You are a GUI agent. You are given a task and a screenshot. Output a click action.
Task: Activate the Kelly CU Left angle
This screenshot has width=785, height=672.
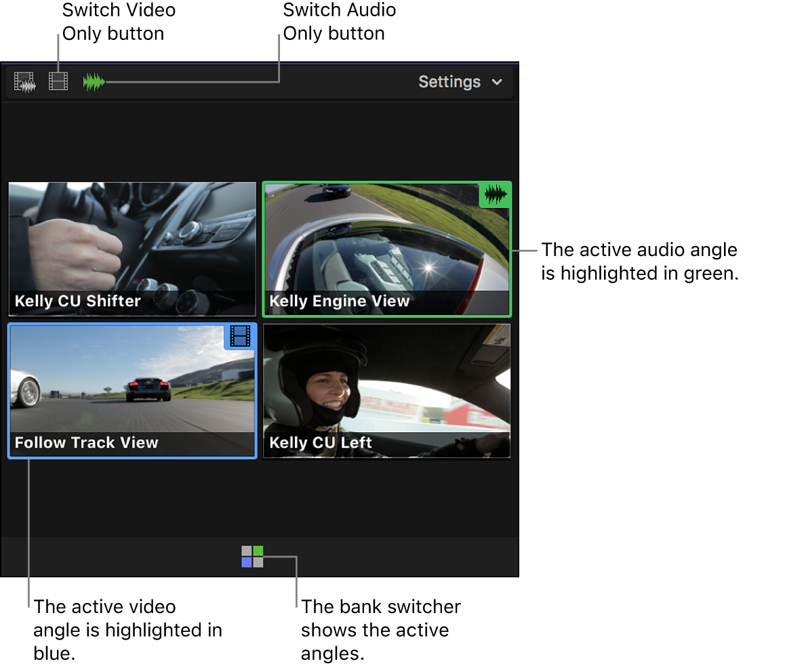pyautogui.click(x=386, y=390)
